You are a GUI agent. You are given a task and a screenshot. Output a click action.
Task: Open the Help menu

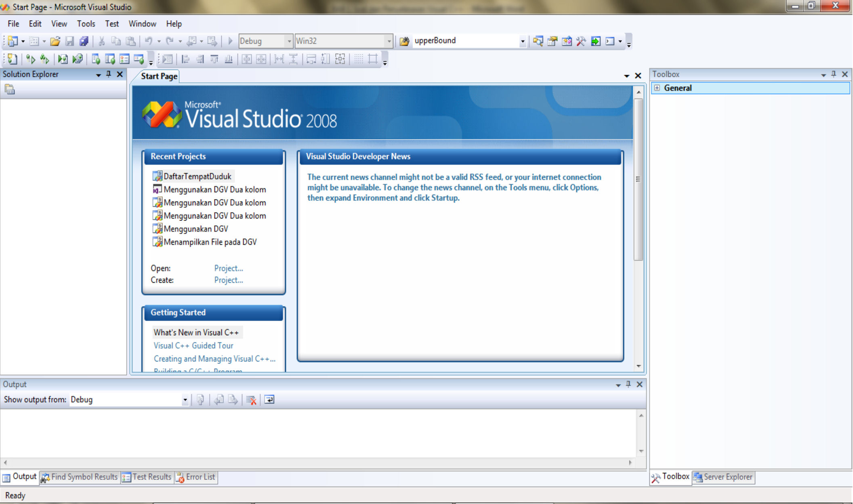coord(174,24)
